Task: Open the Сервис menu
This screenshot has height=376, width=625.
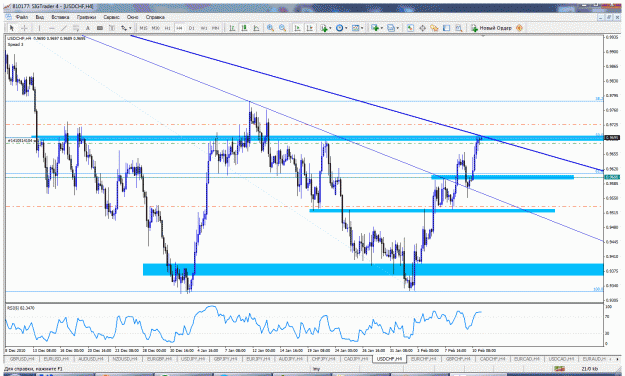Action: 112,17
